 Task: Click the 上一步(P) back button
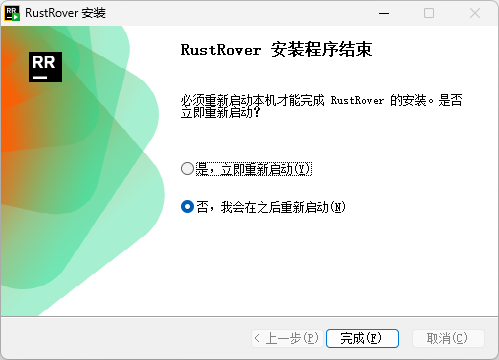click(287, 338)
